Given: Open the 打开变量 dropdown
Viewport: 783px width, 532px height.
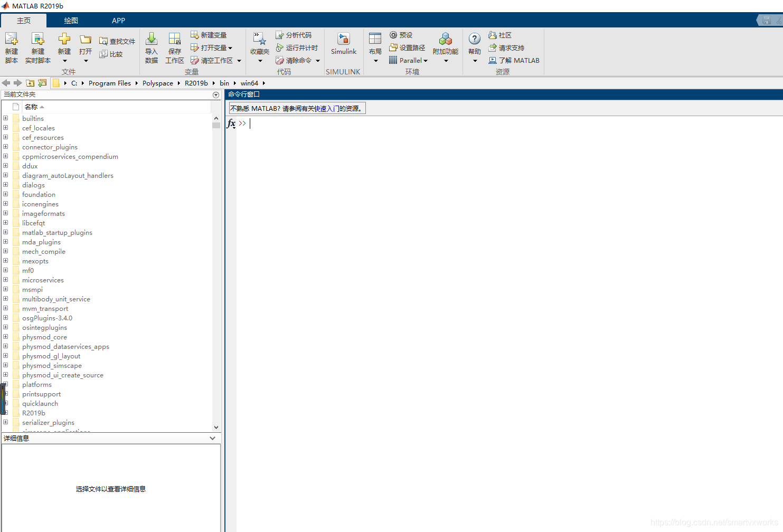Looking at the screenshot, I should (212, 47).
